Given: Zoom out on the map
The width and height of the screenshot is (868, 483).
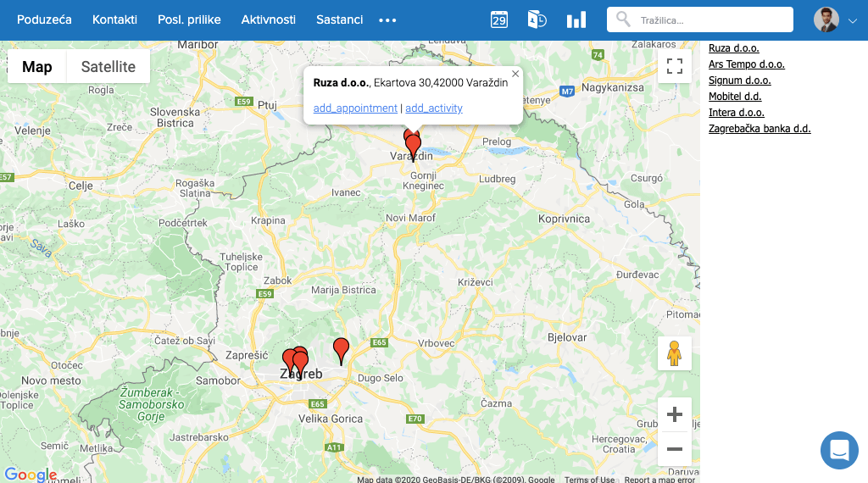Looking at the screenshot, I should click(674, 449).
